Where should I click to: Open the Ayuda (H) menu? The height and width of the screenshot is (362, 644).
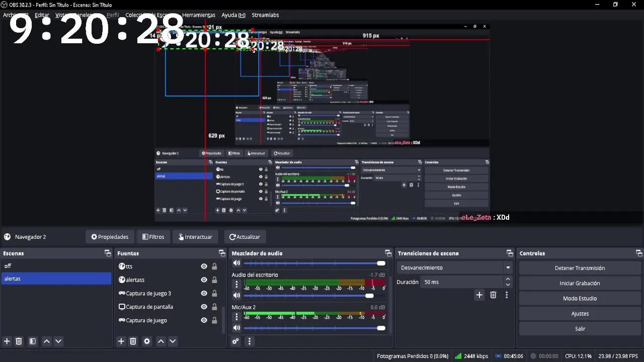233,15
